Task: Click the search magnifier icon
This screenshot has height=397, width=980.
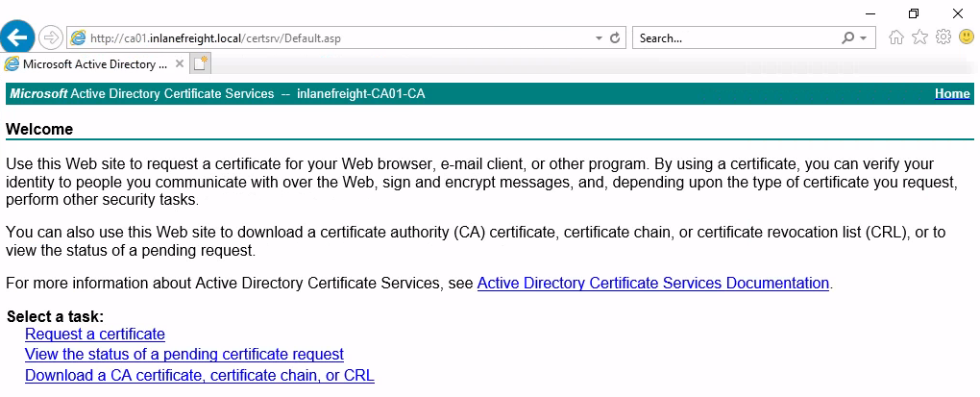Action: [847, 38]
